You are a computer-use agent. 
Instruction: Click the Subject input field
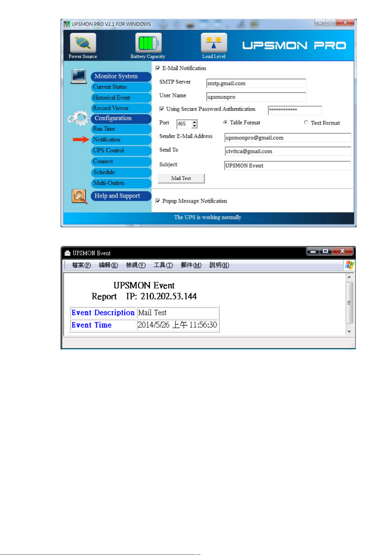(x=287, y=165)
